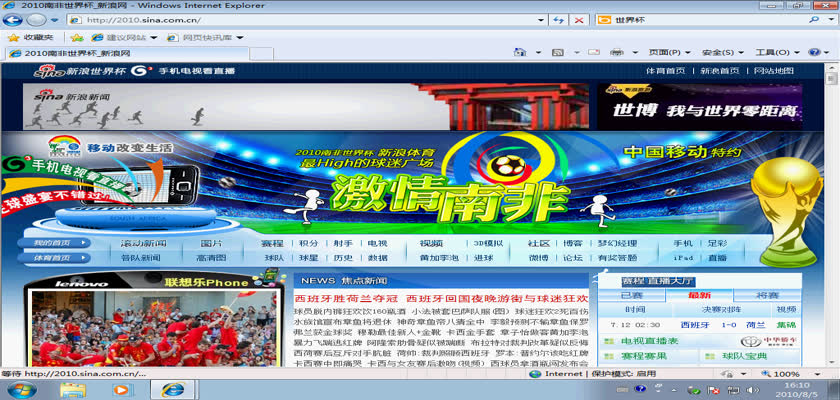This screenshot has height=400, width=840.
Task: Click the Stop loading X icon
Action: click(x=581, y=20)
